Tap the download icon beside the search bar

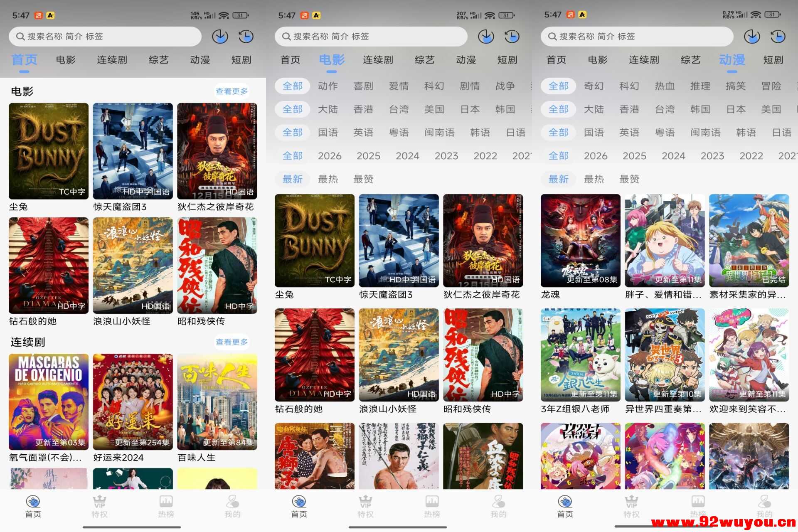[220, 36]
